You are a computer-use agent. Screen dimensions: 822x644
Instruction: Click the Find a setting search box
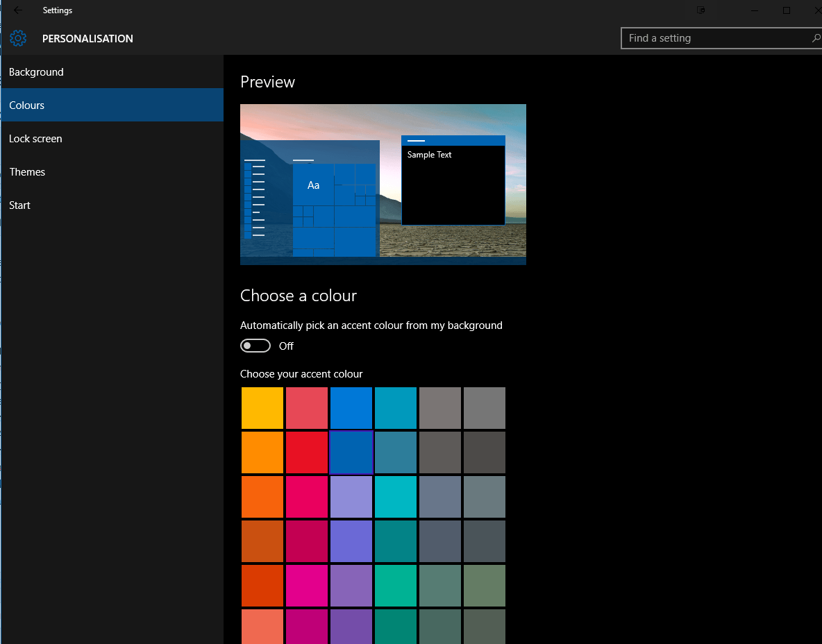coord(721,38)
